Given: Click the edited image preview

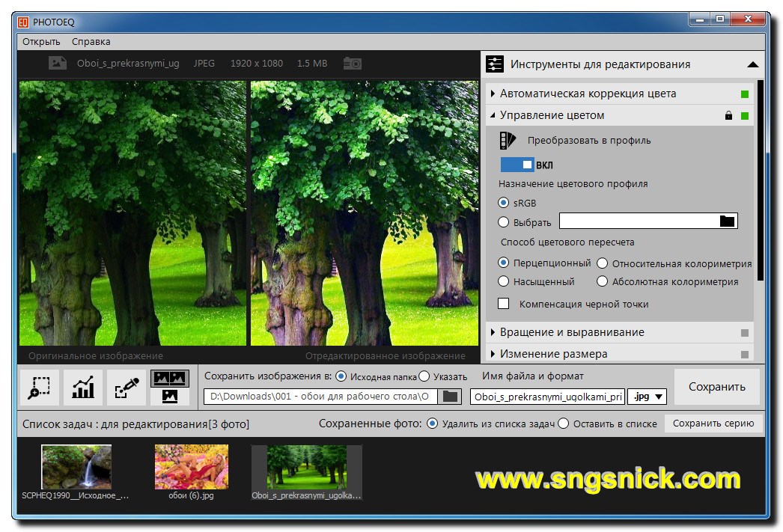Looking at the screenshot, I should point(364,213).
